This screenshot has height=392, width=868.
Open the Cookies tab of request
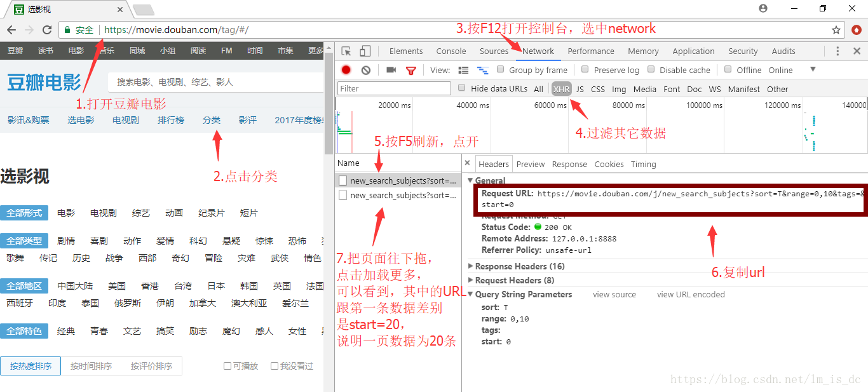[609, 164]
